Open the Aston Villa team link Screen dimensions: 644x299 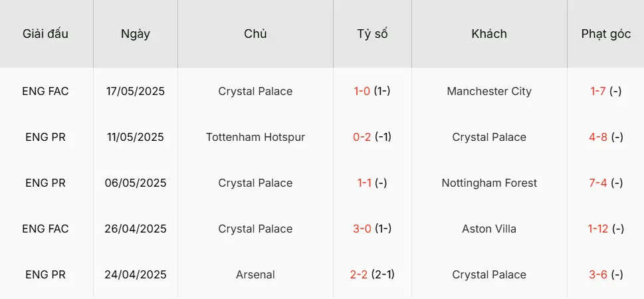click(x=489, y=229)
